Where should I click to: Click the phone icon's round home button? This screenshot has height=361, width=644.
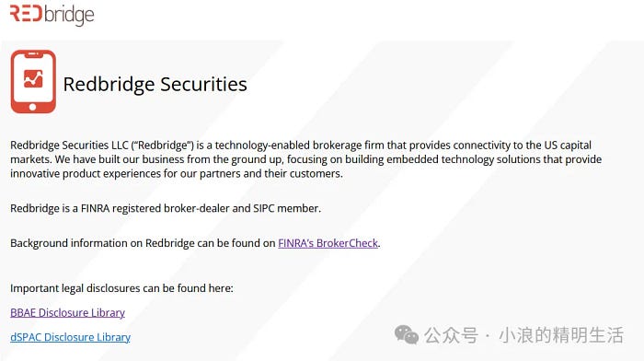[x=33, y=107]
